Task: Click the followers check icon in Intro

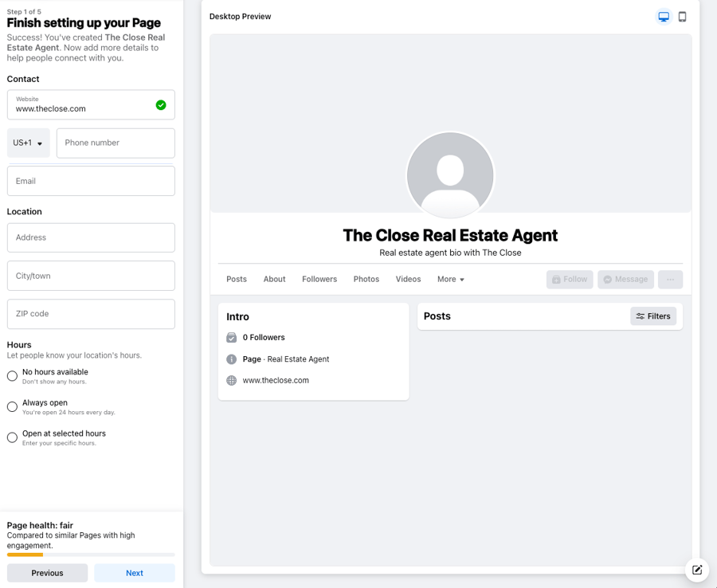Action: click(x=230, y=337)
